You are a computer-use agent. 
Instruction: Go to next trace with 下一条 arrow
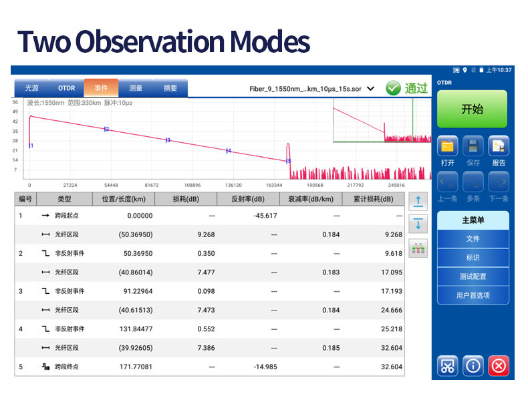(x=499, y=182)
